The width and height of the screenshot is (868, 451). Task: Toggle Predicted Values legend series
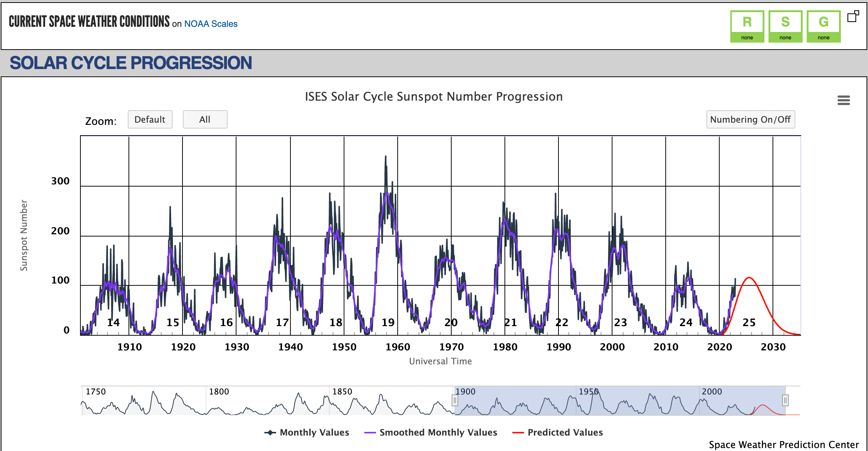(558, 432)
